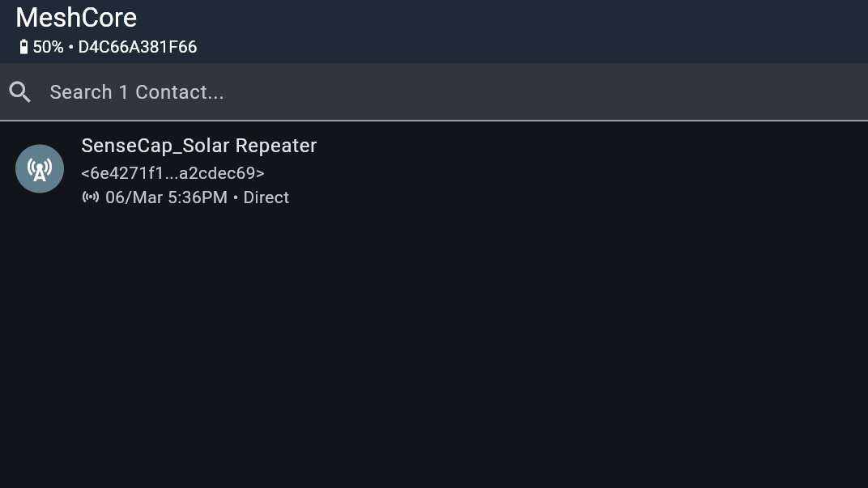The height and width of the screenshot is (488, 868).
Task: Click the device ID D4C66A381F66
Action: pos(138,47)
